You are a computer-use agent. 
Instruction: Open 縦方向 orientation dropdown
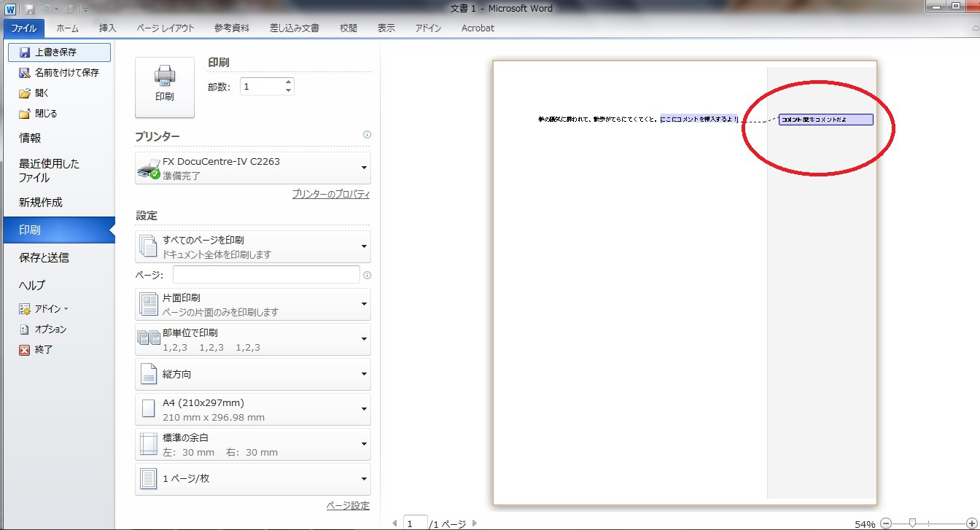pos(253,374)
